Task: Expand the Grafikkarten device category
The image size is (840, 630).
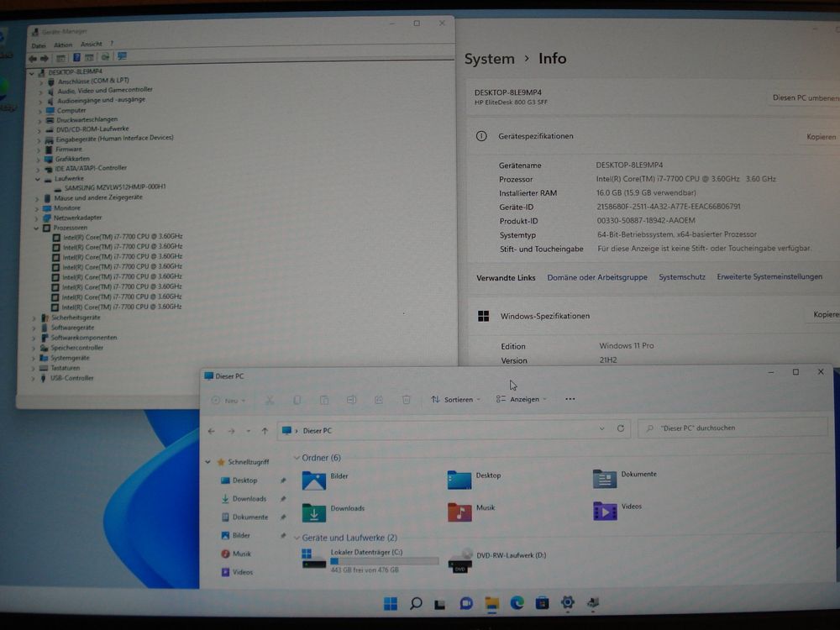Action: click(x=39, y=159)
